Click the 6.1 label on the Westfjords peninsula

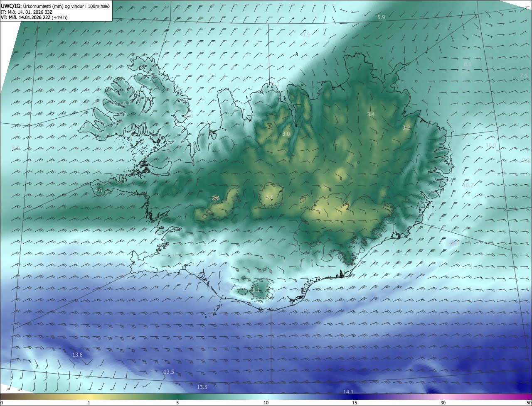pyautogui.click(x=126, y=103)
